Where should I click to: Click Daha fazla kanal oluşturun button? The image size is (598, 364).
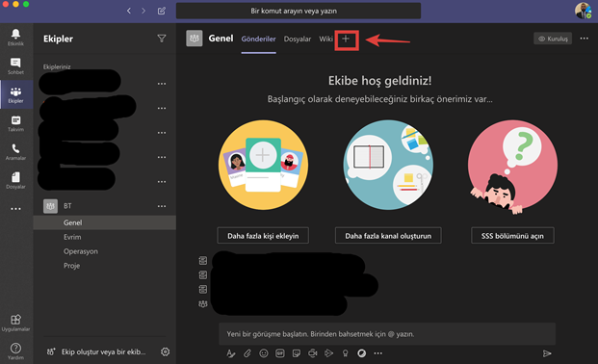click(388, 236)
